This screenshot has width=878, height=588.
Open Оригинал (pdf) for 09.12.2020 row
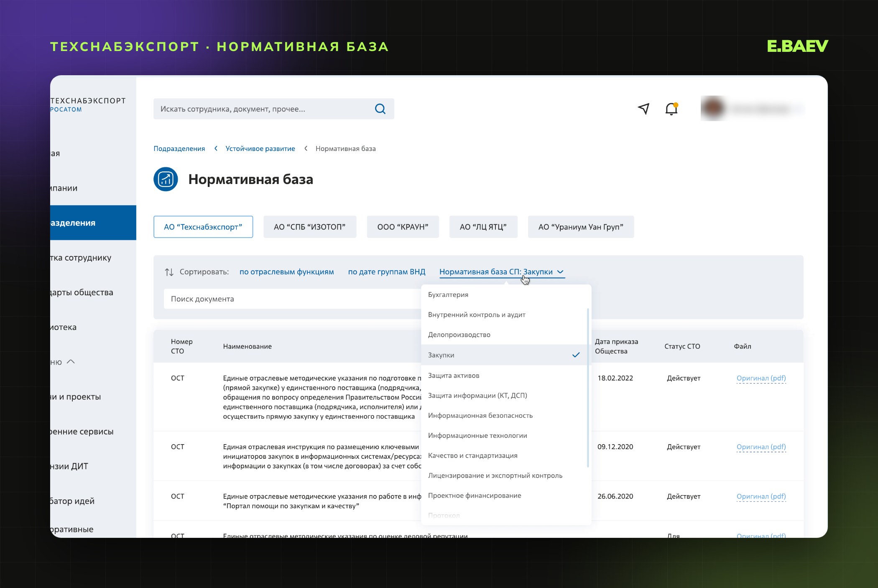click(761, 447)
